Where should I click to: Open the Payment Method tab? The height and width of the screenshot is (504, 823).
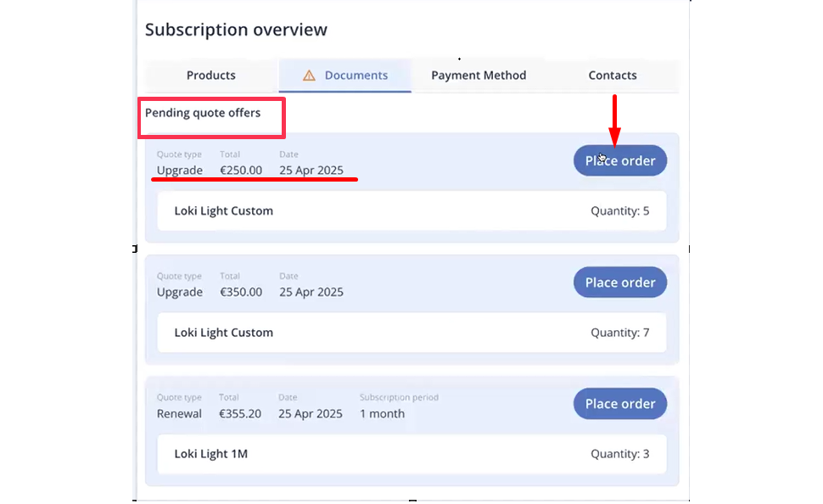[479, 75]
